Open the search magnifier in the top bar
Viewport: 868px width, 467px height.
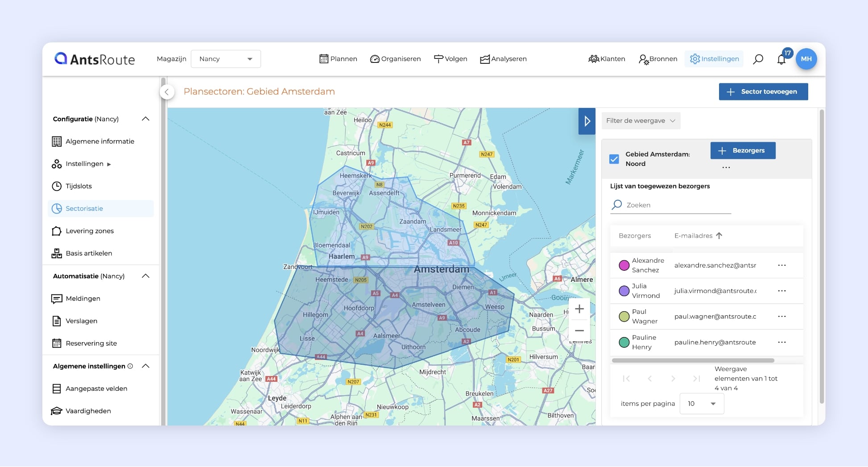pos(758,58)
